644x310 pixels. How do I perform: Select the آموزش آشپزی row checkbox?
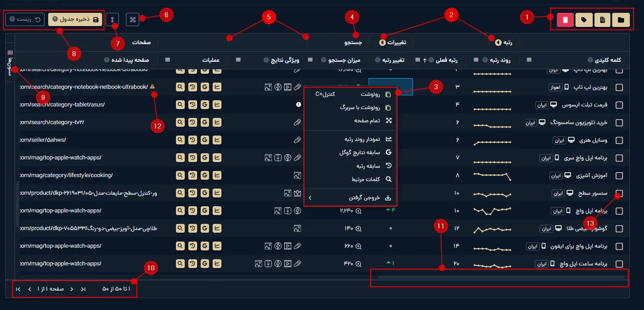[x=619, y=176]
